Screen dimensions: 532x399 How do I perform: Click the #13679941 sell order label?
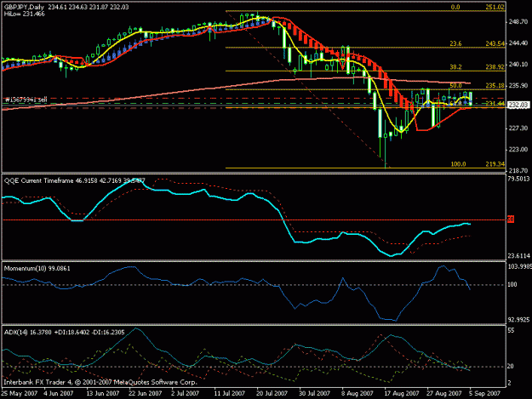coord(26,100)
